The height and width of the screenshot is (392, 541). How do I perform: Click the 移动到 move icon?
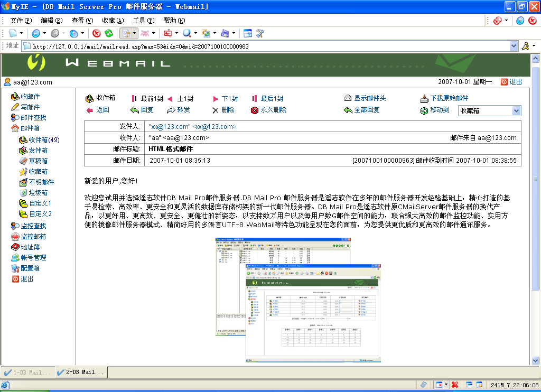[x=424, y=111]
